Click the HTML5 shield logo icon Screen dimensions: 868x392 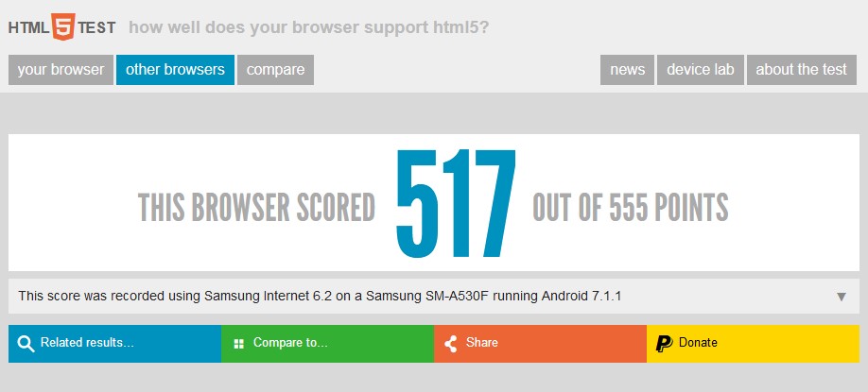click(x=63, y=27)
